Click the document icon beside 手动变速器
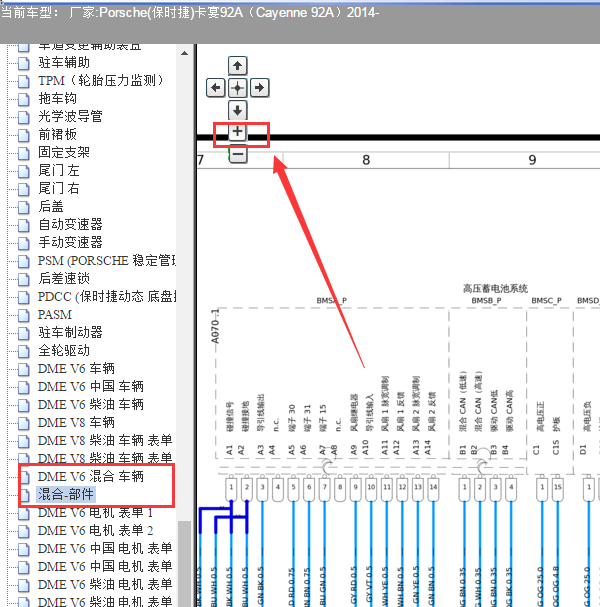The height and width of the screenshot is (607, 600). click(x=24, y=243)
